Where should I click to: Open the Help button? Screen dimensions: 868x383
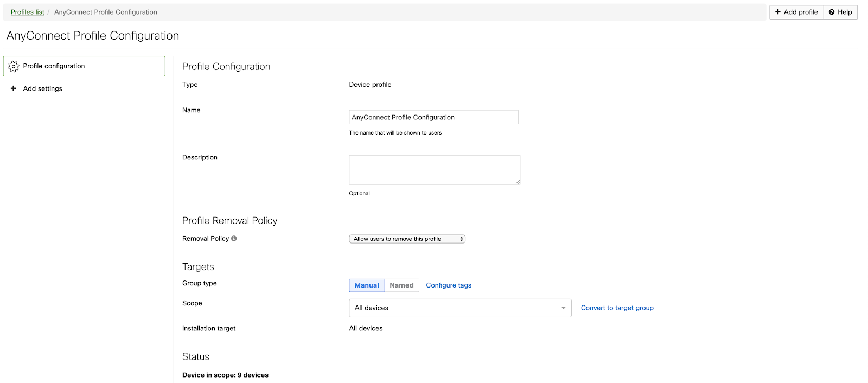click(x=840, y=12)
